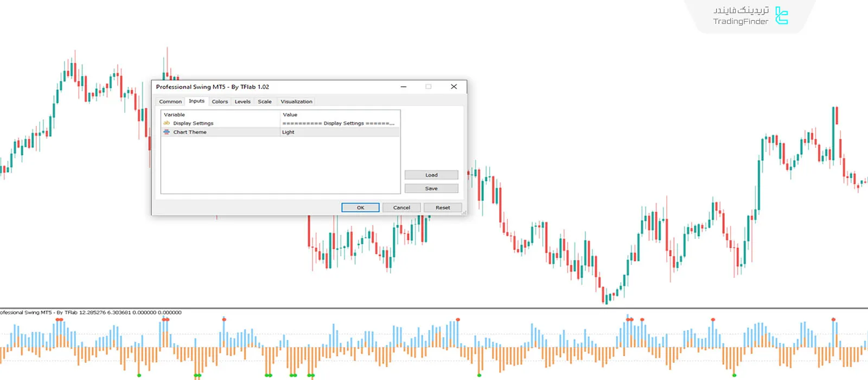Go to the Levels tab
868x380 pixels.
pos(242,102)
